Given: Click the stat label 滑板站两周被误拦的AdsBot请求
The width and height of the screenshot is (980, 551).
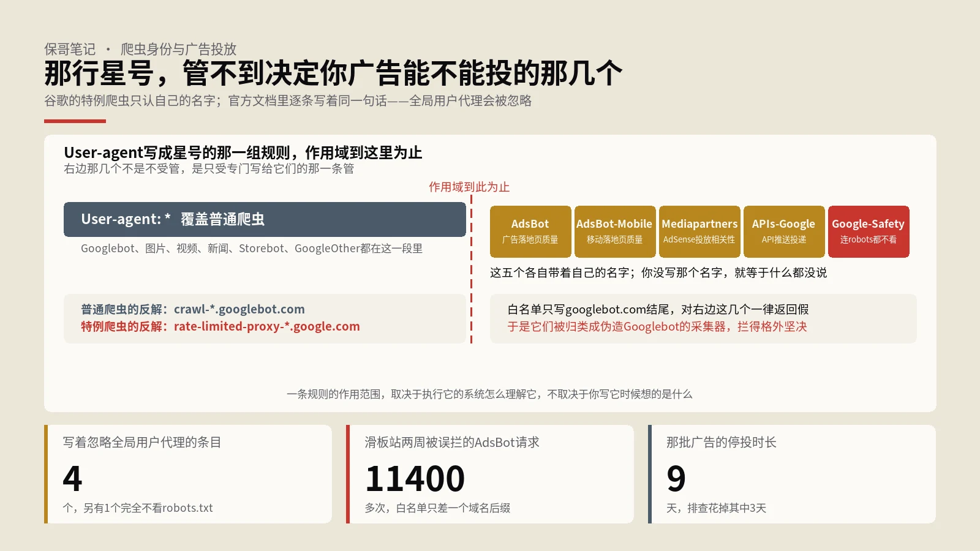Looking at the screenshot, I should [452, 442].
